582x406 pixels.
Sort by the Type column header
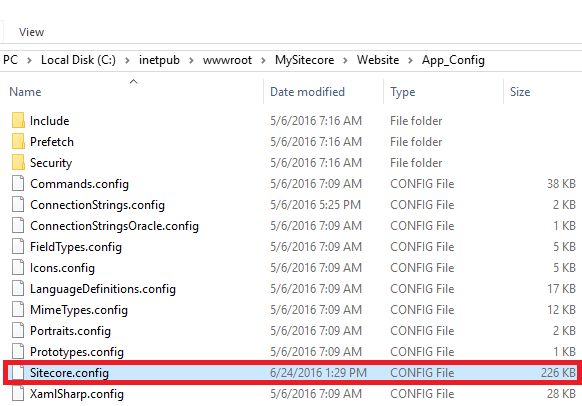pos(403,92)
